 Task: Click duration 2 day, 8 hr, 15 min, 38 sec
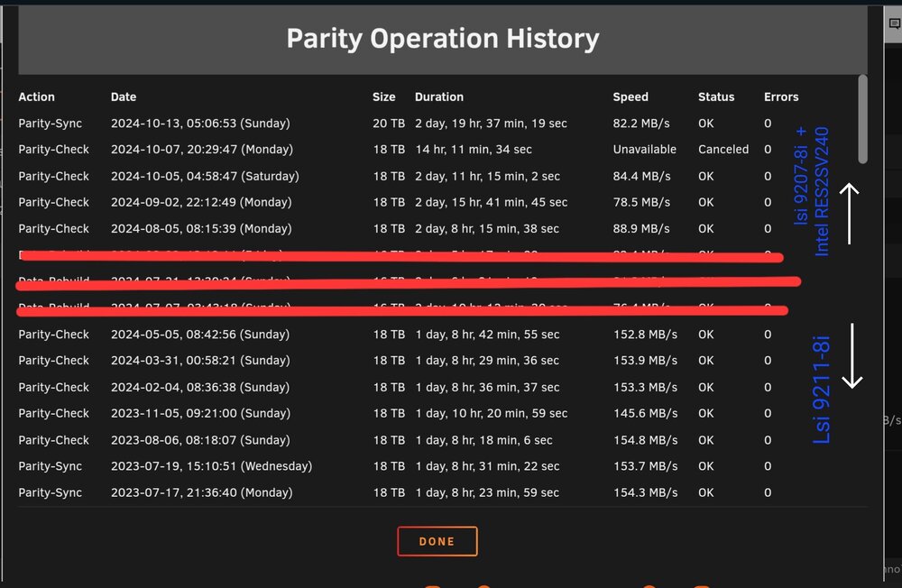coord(487,228)
